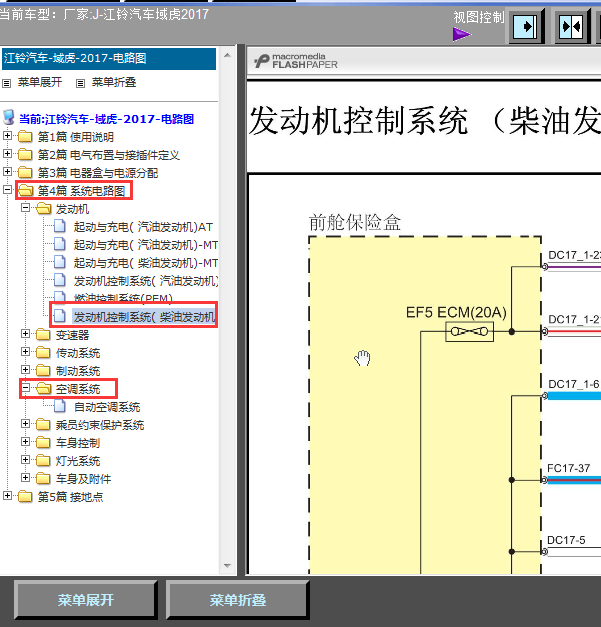
Task: Click the 前舱保险盒 diagram label
Action: click(355, 222)
